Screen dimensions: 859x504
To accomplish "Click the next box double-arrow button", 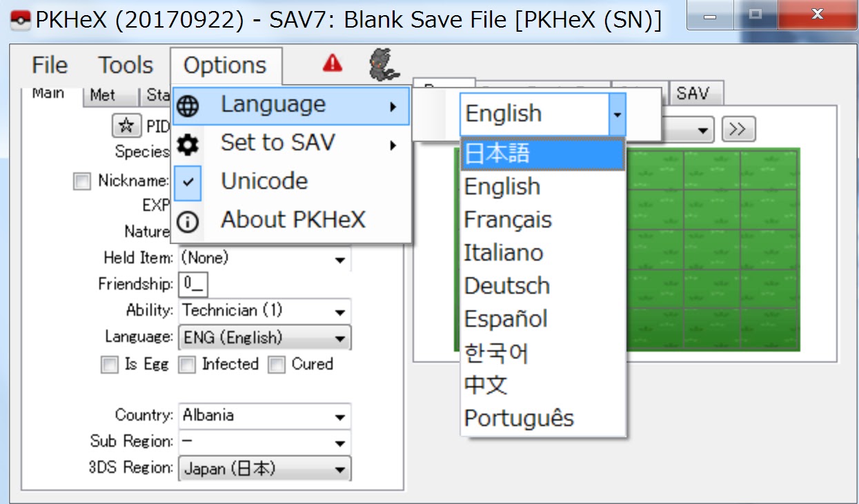I will click(x=739, y=129).
